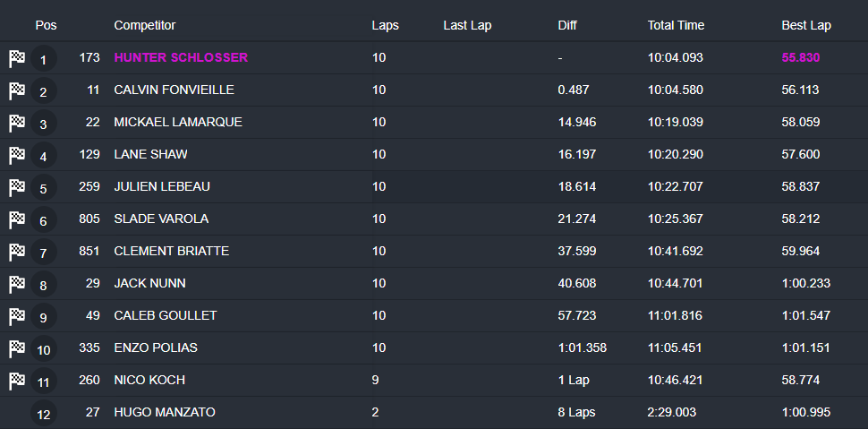
Task: Click the checkered flag on Lane Shaw's row
Action: (x=16, y=156)
